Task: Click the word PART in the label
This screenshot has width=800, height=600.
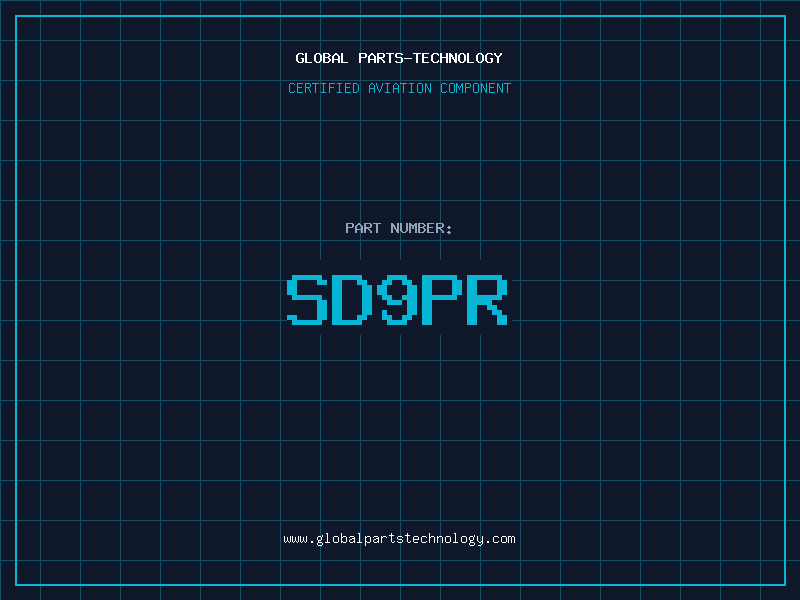Action: [x=363, y=228]
